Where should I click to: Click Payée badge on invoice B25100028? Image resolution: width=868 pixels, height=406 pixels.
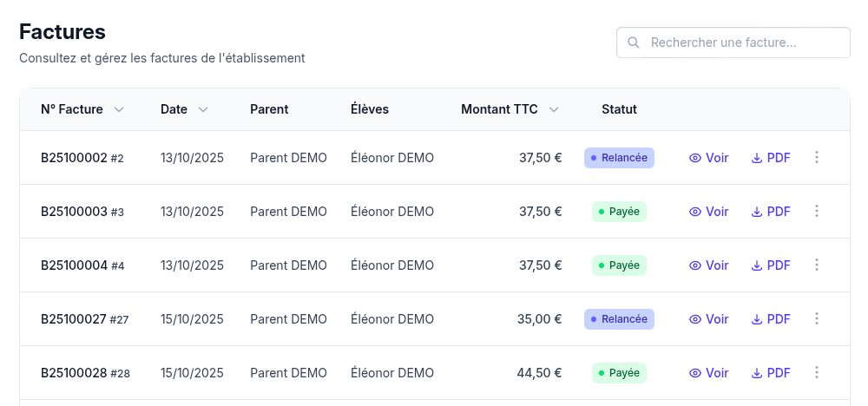(619, 373)
